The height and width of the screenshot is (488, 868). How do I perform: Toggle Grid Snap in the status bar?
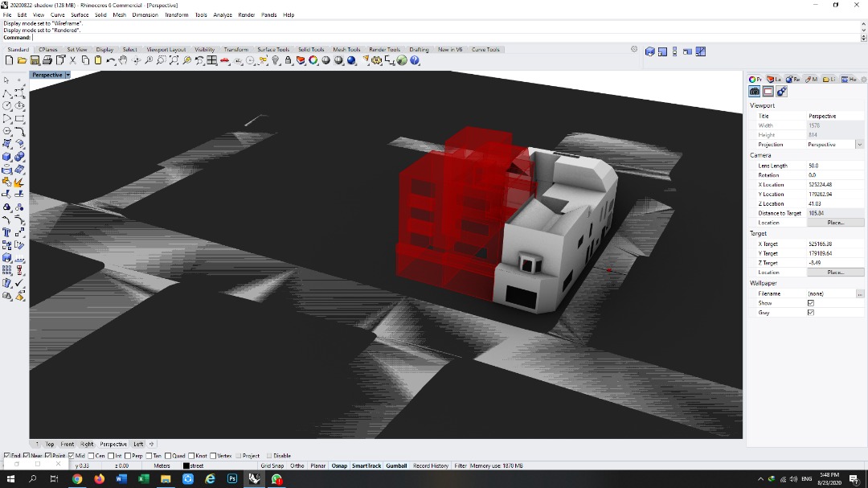[x=272, y=465]
